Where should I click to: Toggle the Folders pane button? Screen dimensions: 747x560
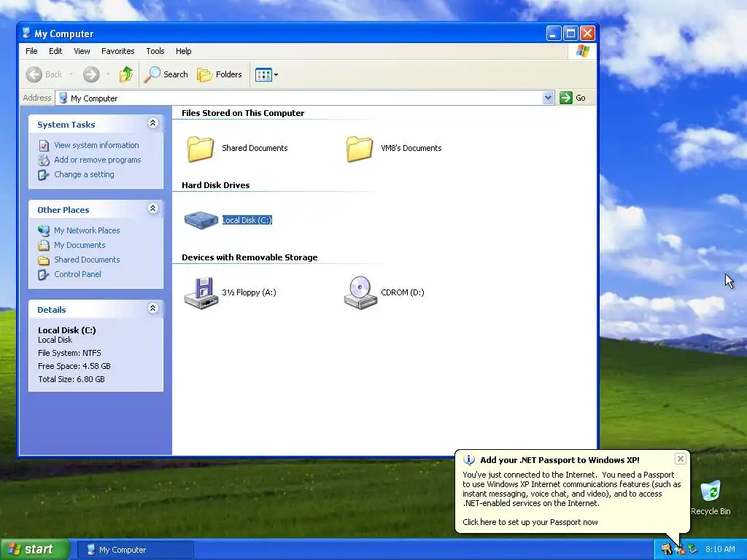[x=220, y=74]
